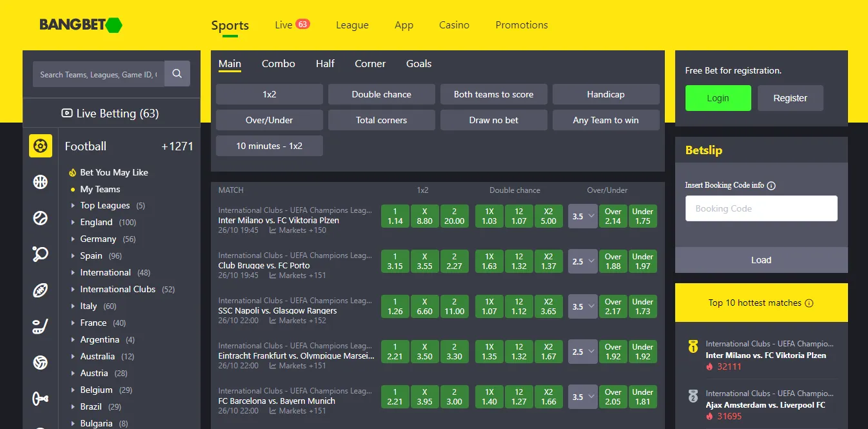
Task: Select the tennis ball sport icon
Action: (41, 218)
